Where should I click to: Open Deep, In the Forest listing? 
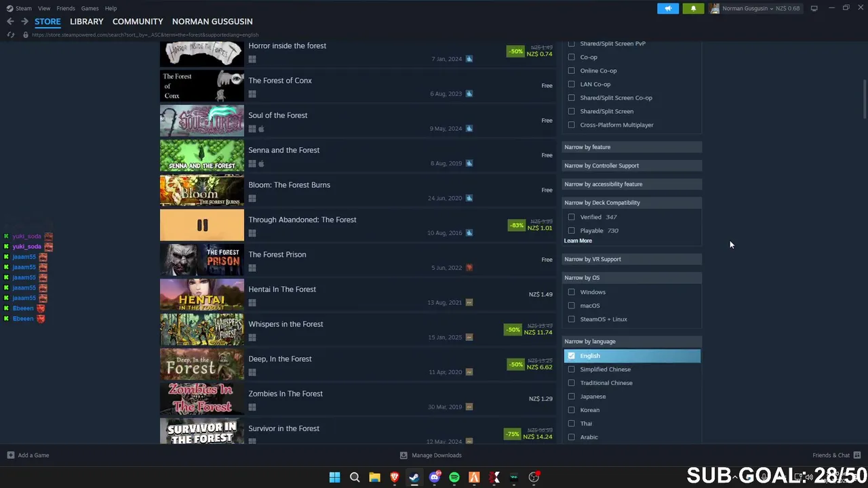(x=357, y=365)
